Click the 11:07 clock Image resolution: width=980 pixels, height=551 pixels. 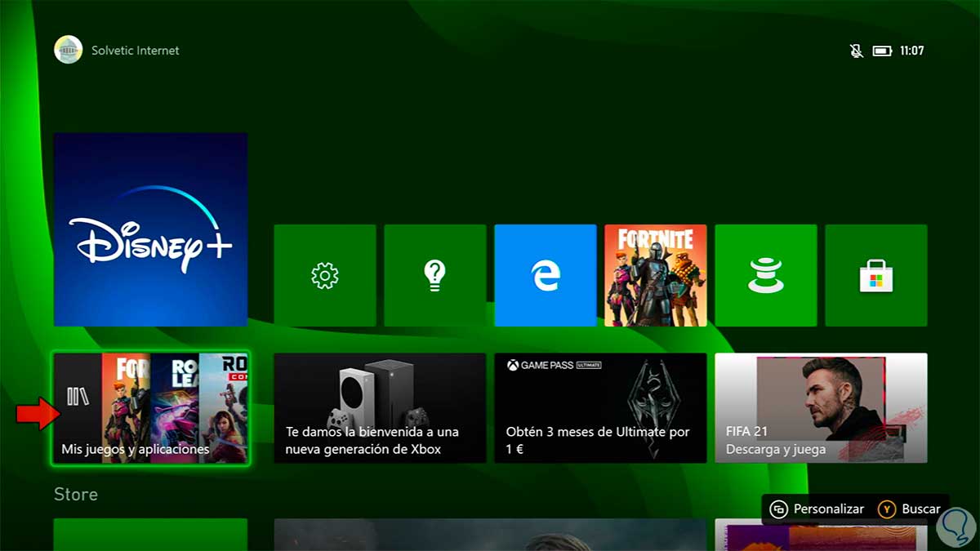[911, 51]
